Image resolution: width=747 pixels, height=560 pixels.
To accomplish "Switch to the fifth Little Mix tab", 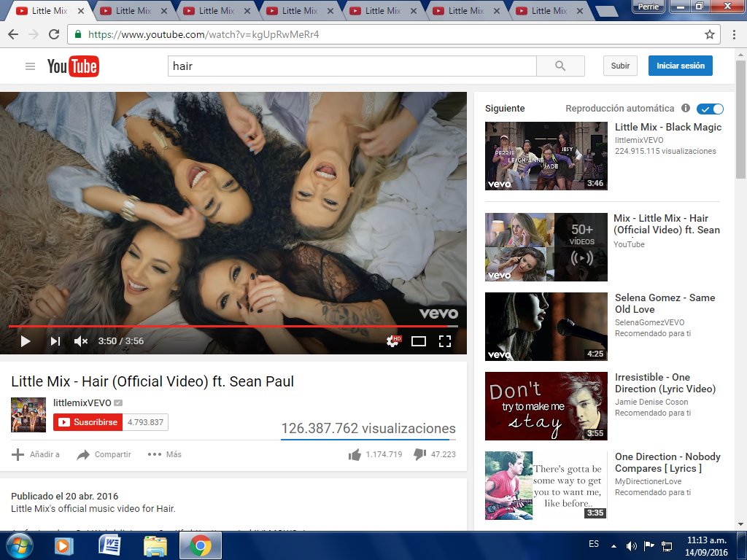I will [383, 10].
